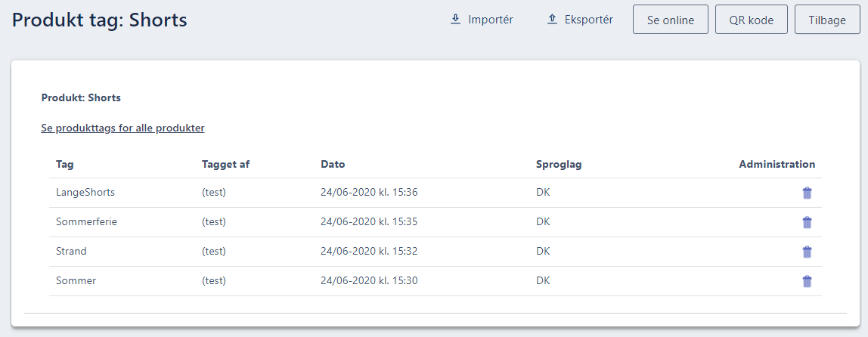Open the QR kode button
The image size is (868, 337).
click(x=752, y=20)
